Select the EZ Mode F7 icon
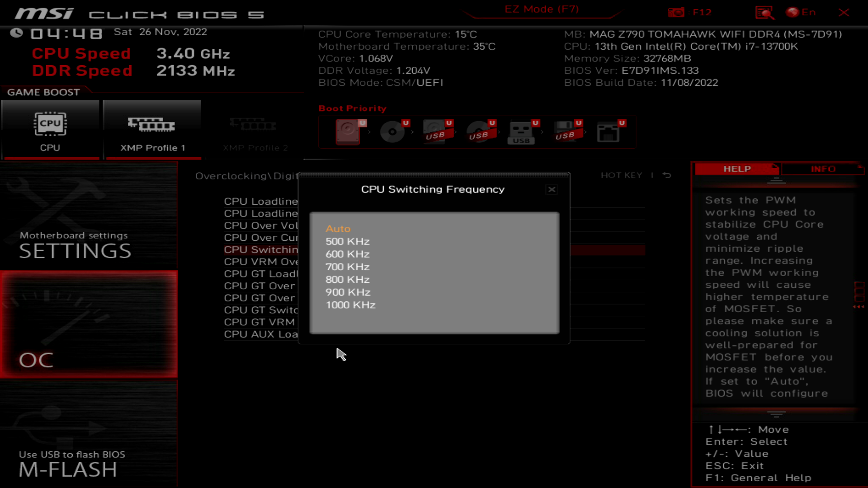The height and width of the screenshot is (488, 868). click(x=541, y=9)
